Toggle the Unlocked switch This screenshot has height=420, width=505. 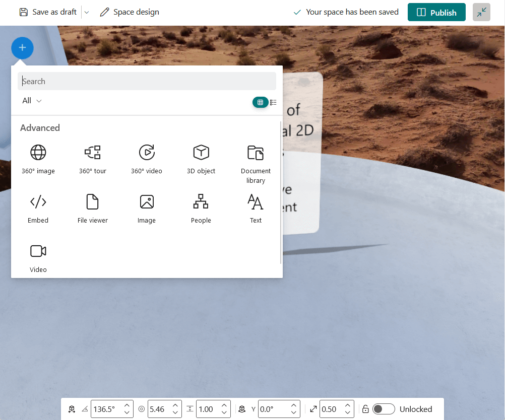383,409
